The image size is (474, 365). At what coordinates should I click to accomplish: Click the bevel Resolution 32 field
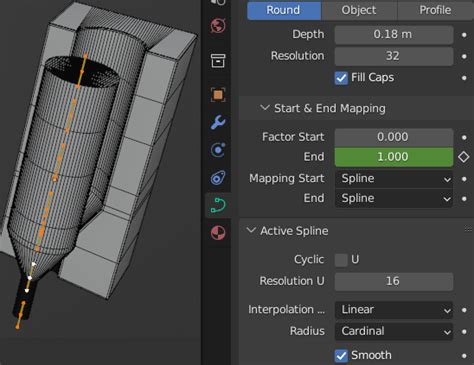pos(394,56)
